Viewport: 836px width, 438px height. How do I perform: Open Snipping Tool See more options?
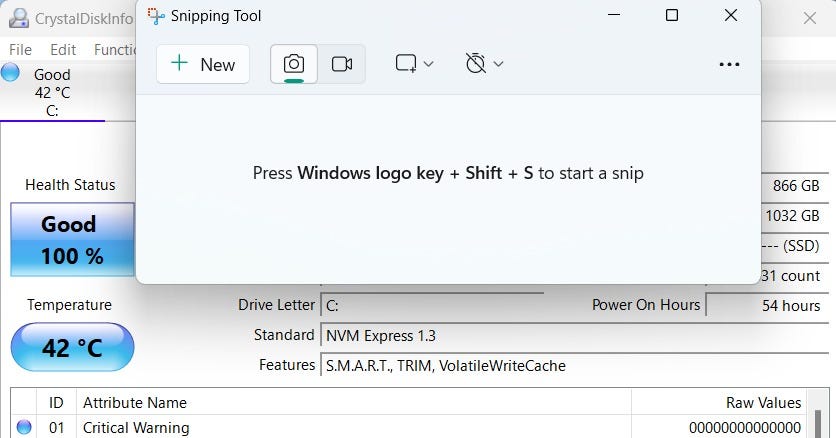(x=729, y=64)
